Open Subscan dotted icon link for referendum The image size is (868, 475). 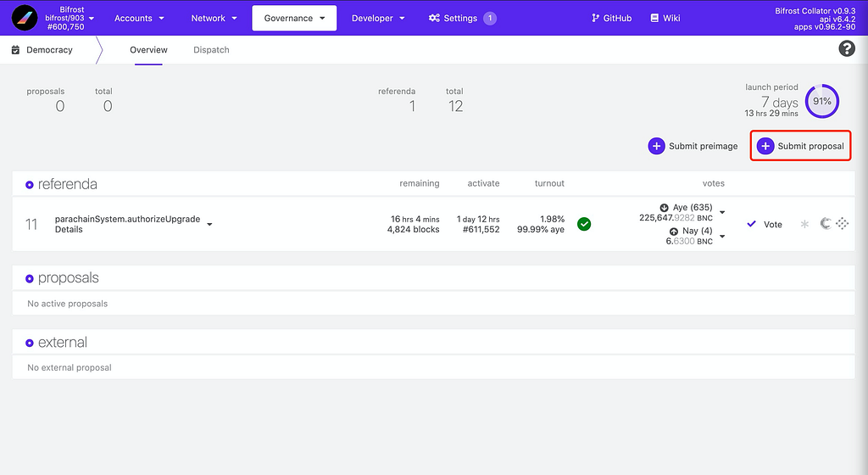842,224
